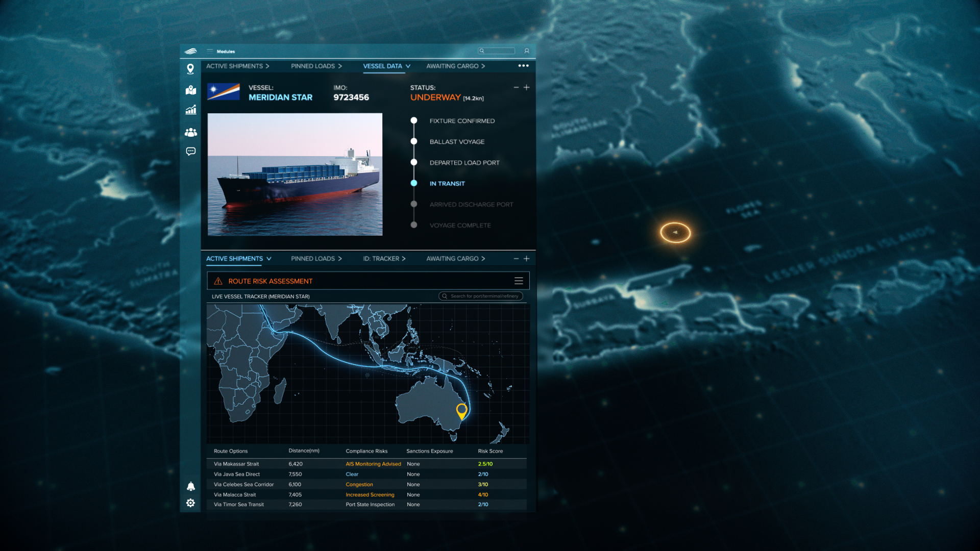Open the ROUTE RISK ASSESSMENT banner

pos(271,281)
